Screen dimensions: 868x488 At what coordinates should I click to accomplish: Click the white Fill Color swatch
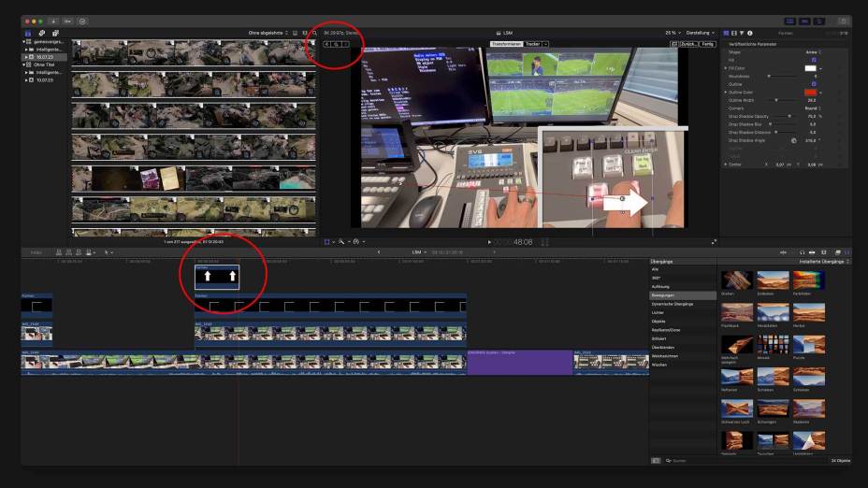click(810, 68)
